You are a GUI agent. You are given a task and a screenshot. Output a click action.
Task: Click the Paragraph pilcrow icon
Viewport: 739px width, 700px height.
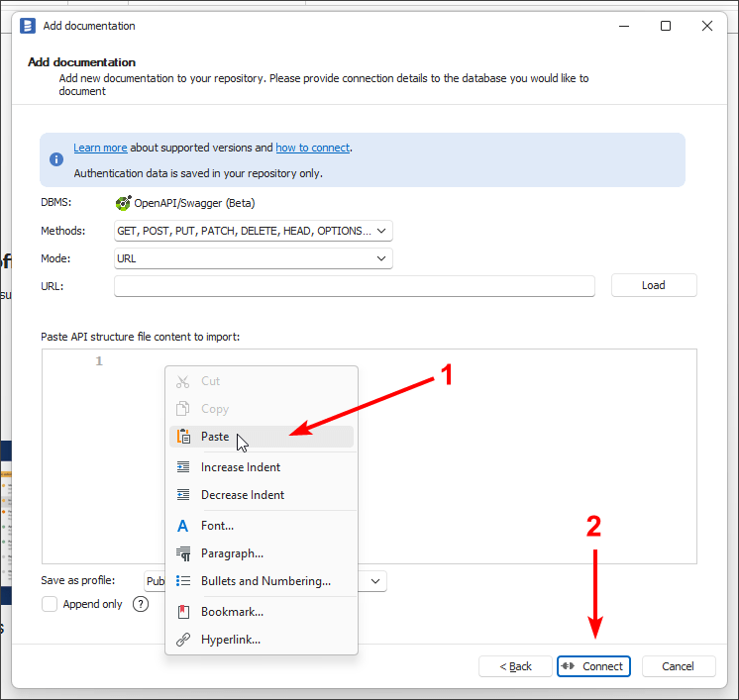tap(183, 554)
